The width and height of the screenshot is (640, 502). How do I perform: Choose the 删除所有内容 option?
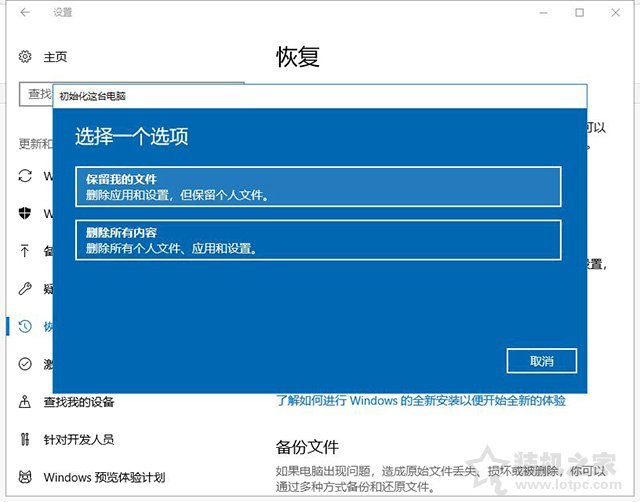pos(318,240)
